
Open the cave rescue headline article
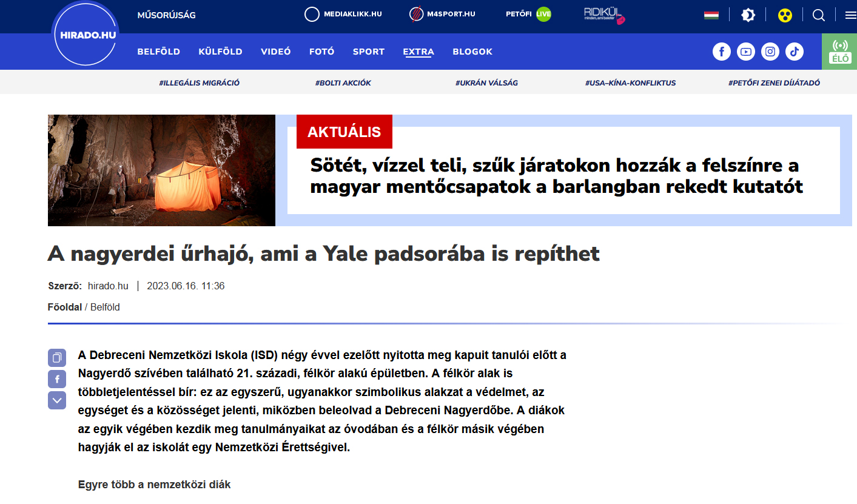click(556, 176)
